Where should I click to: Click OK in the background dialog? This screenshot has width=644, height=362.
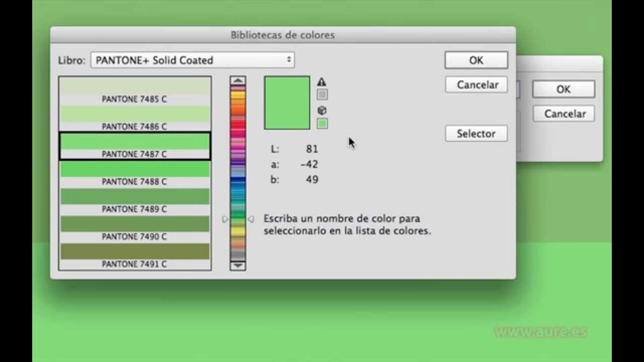[x=563, y=89]
